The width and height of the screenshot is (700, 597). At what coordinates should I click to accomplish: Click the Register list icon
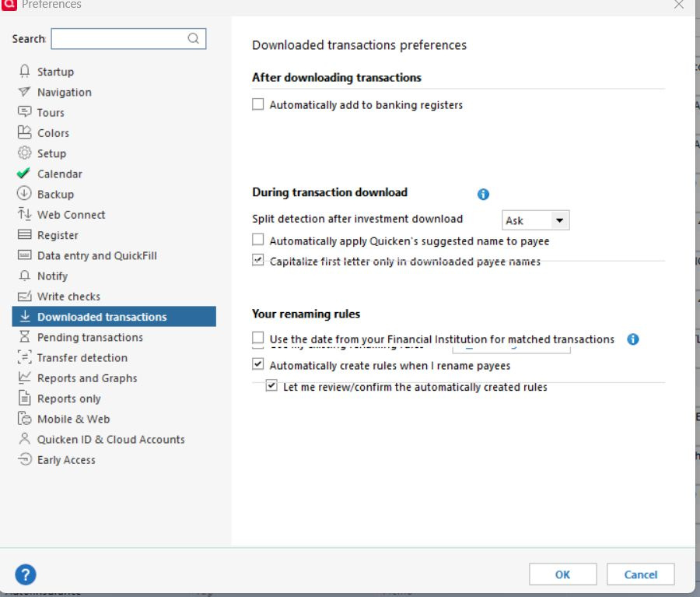pos(24,234)
